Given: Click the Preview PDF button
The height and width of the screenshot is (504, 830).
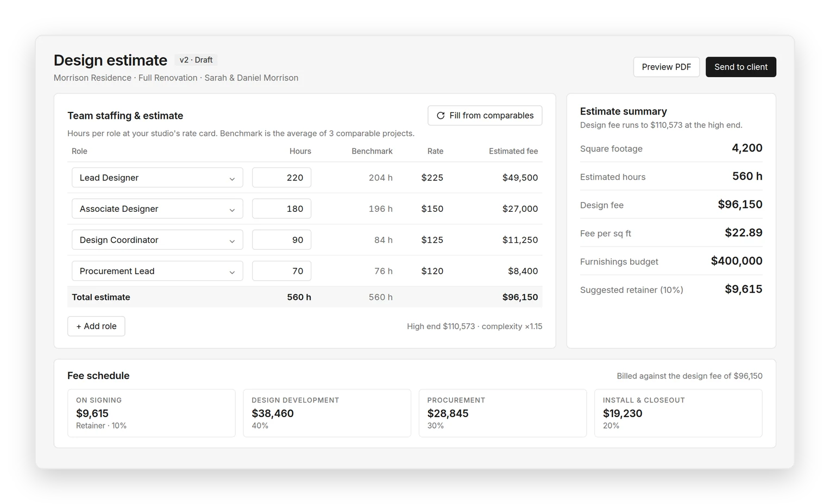Looking at the screenshot, I should [666, 67].
